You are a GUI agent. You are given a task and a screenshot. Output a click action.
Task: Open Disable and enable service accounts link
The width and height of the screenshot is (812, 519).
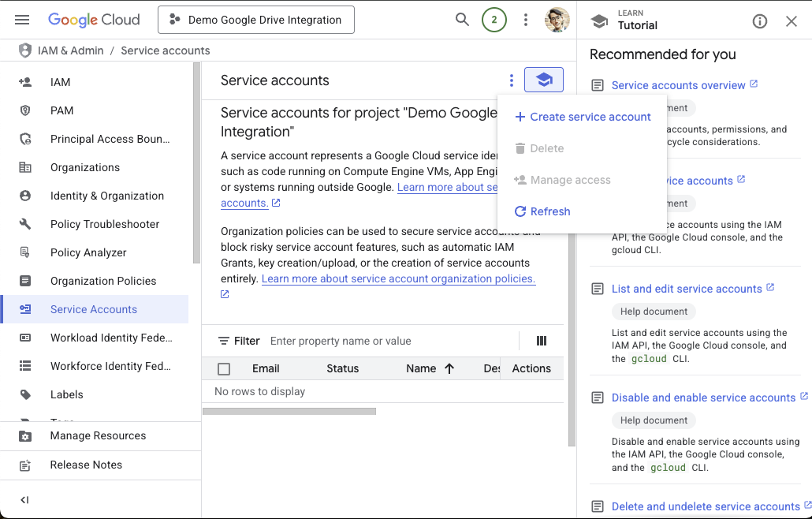(x=703, y=398)
